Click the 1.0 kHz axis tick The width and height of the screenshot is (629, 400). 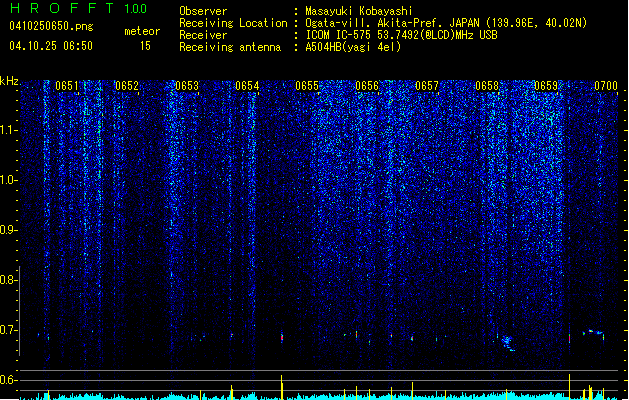[x=8, y=180]
